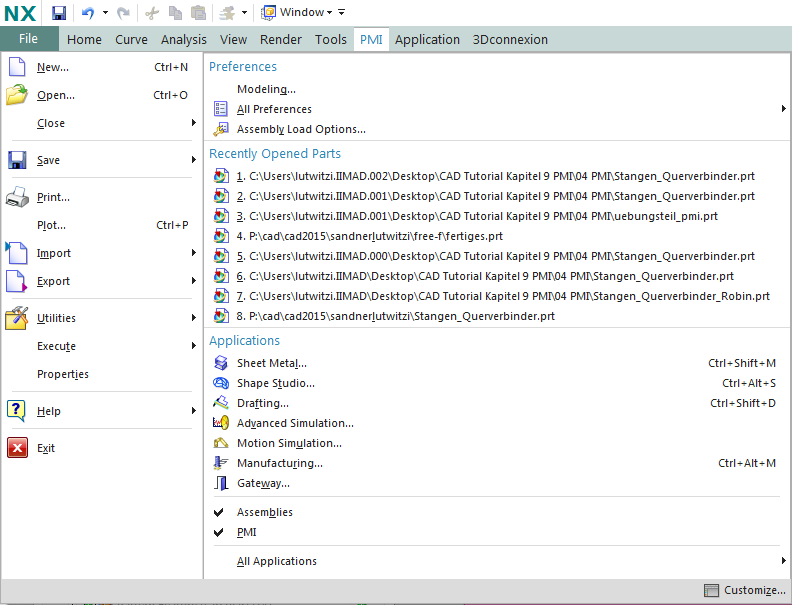Viewport: 792px width, 605px height.
Task: Select the 3Dconnexion tab
Action: pyautogui.click(x=510, y=39)
